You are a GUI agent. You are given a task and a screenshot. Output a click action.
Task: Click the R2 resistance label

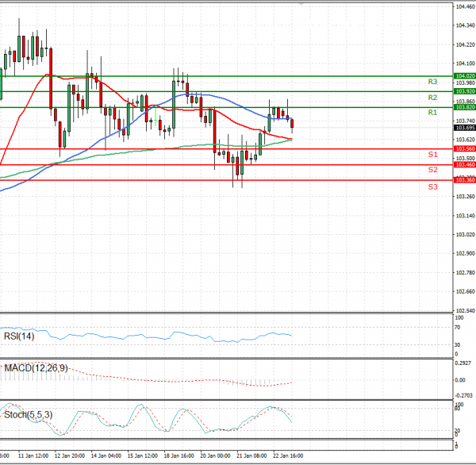click(x=432, y=98)
